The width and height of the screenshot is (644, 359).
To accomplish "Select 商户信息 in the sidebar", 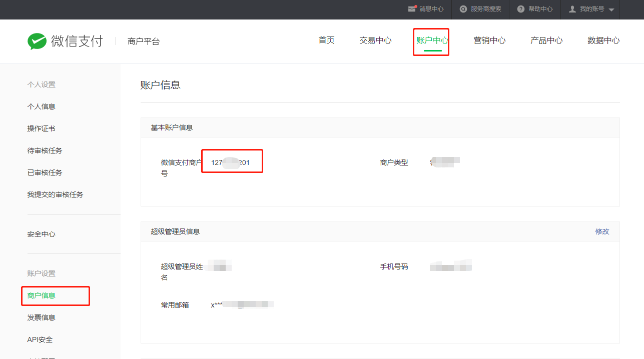I will (41, 295).
